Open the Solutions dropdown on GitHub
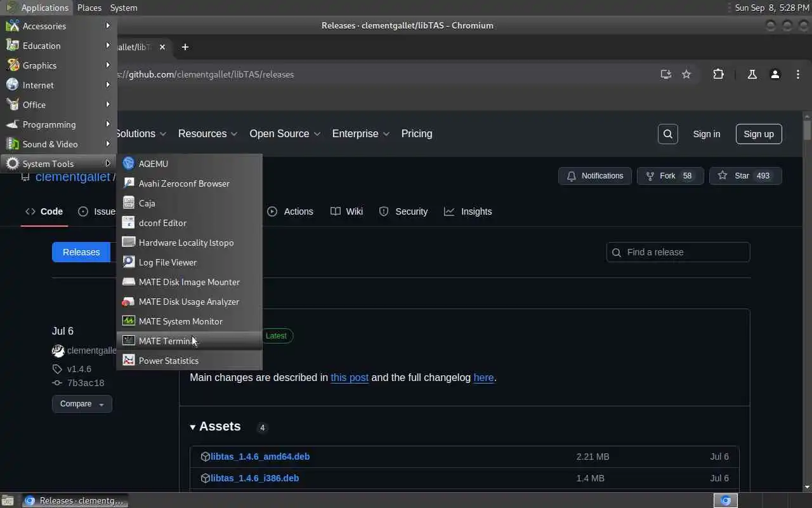 tap(141, 134)
